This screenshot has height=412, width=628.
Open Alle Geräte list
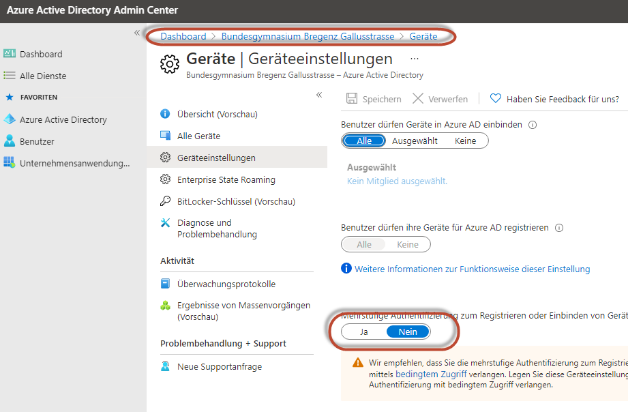[x=199, y=136]
